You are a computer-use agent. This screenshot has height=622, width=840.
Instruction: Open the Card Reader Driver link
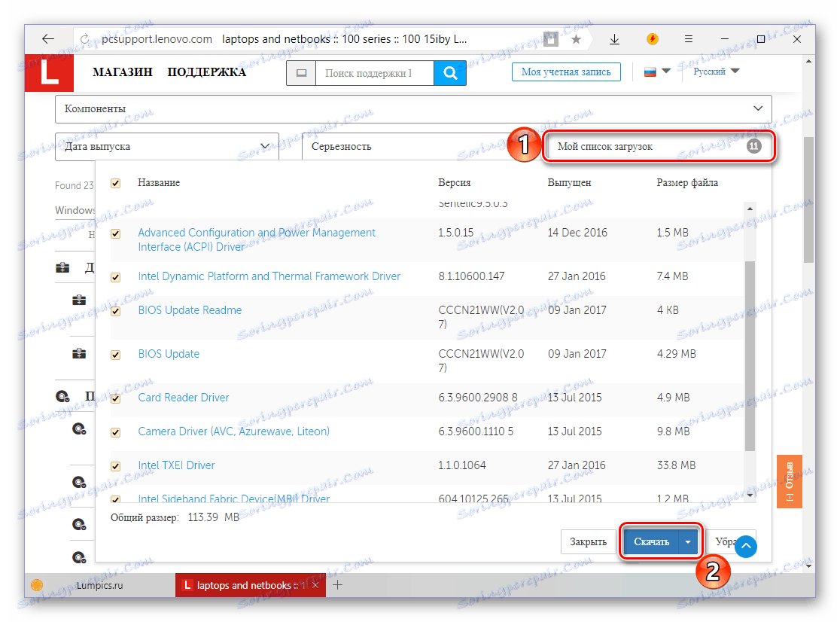(x=183, y=398)
